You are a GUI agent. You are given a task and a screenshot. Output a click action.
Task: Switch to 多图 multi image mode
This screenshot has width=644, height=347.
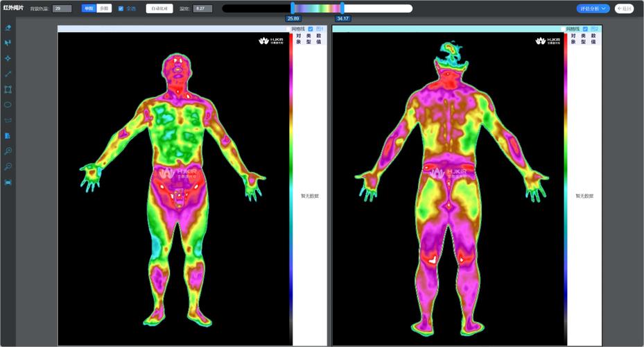(104, 8)
